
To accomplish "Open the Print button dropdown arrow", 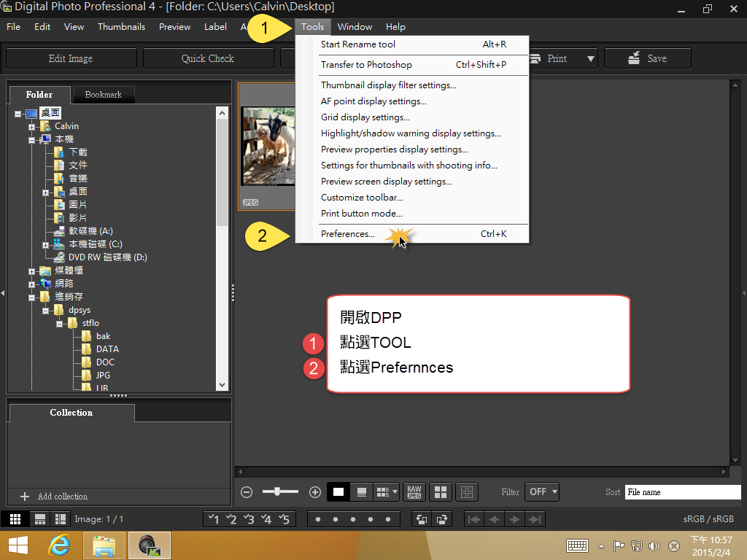I will (x=591, y=58).
